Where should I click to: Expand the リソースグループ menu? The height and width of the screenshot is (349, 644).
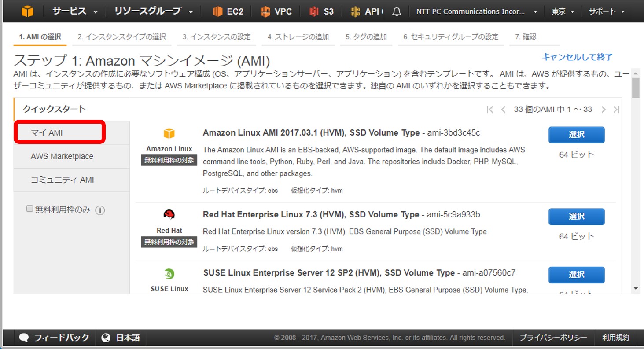[154, 11]
